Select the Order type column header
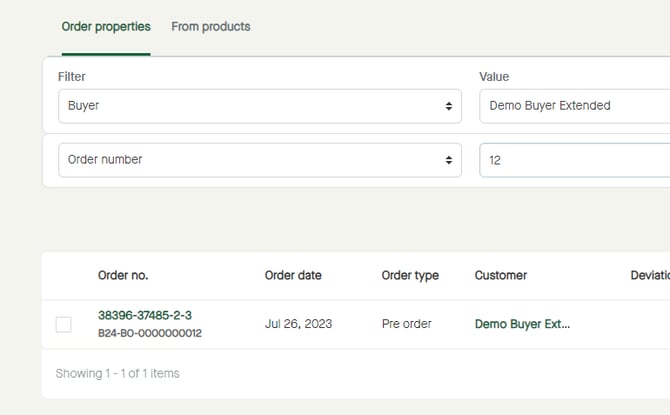Image resolution: width=670 pixels, height=415 pixels. (x=410, y=275)
